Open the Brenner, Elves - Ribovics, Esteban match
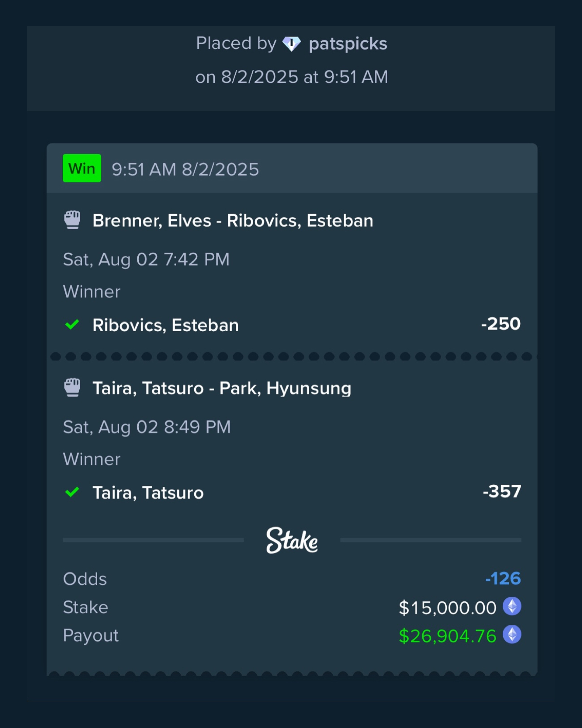Image resolution: width=582 pixels, height=728 pixels. (233, 220)
